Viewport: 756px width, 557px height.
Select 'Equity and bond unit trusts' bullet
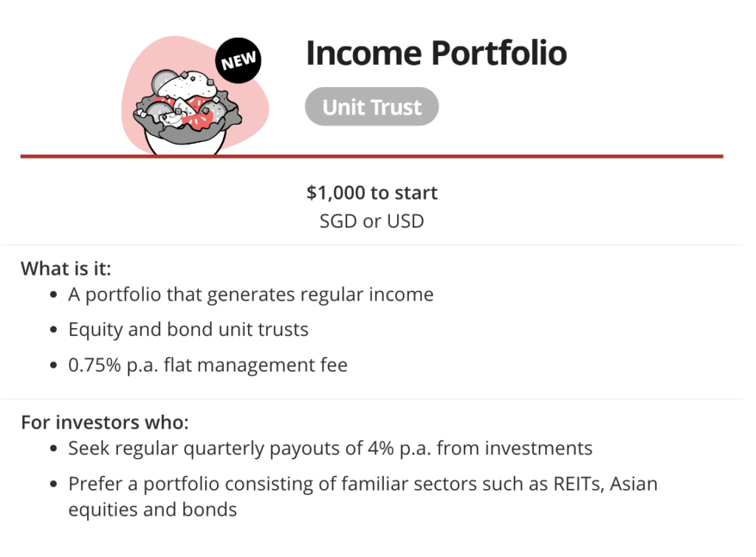188,329
